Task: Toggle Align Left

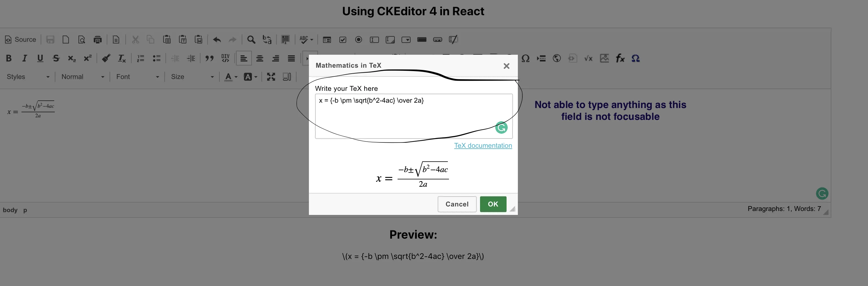Action: [244, 58]
